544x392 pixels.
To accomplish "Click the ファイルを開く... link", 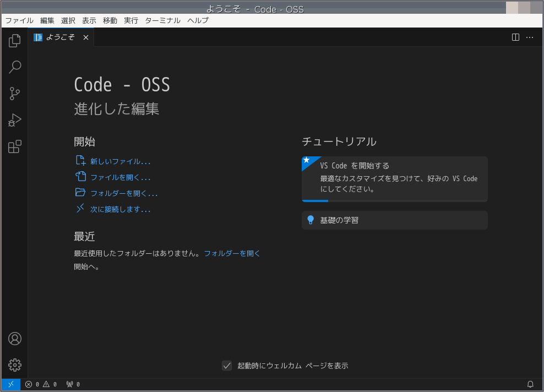I will (x=121, y=177).
